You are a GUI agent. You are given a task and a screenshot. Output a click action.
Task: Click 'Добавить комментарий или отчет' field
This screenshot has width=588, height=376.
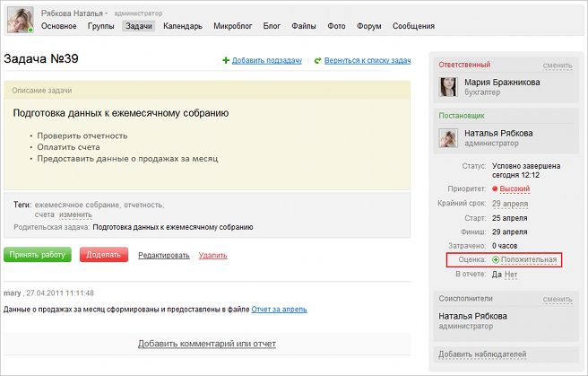coord(206,344)
